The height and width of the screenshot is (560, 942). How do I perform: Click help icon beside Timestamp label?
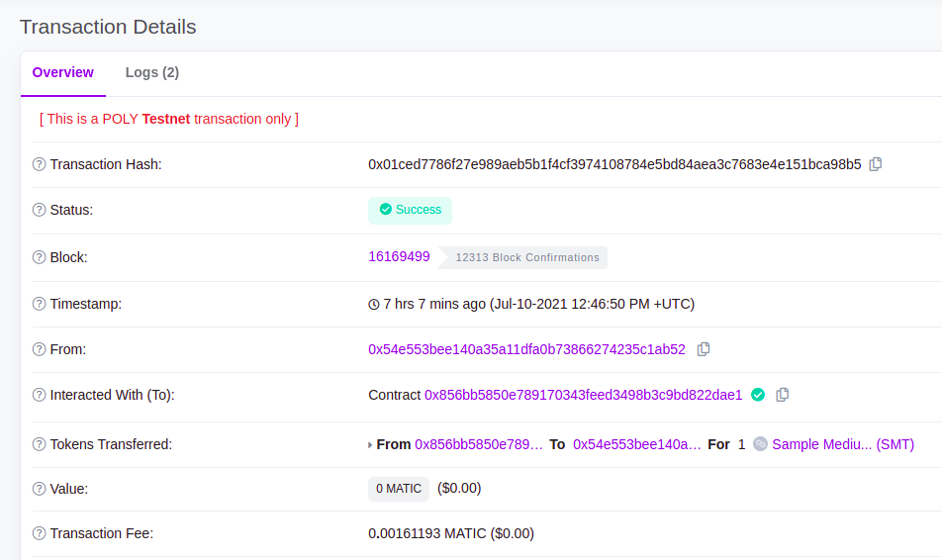coord(40,305)
